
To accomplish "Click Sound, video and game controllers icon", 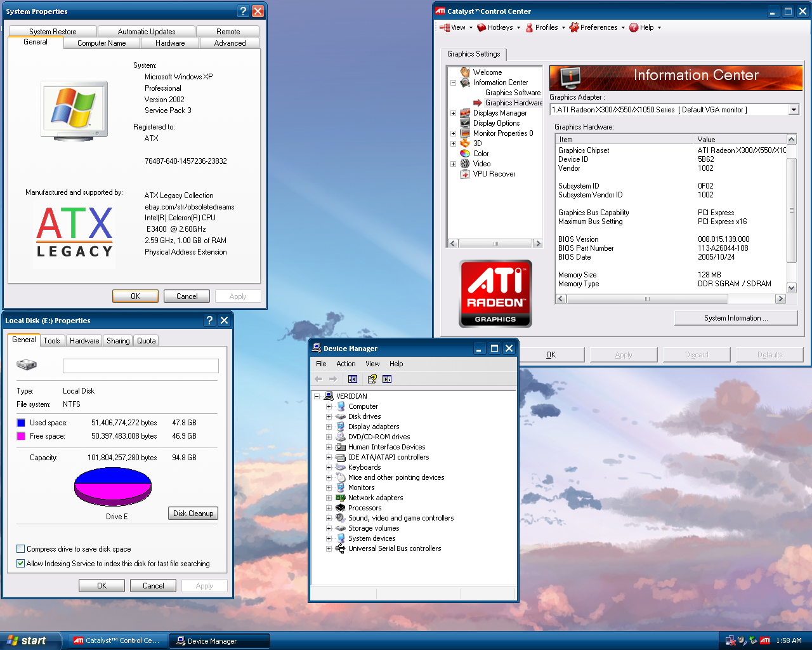I will [341, 518].
